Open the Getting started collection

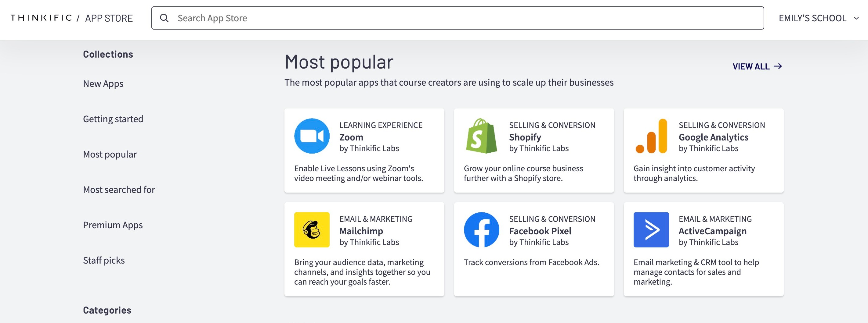113,119
